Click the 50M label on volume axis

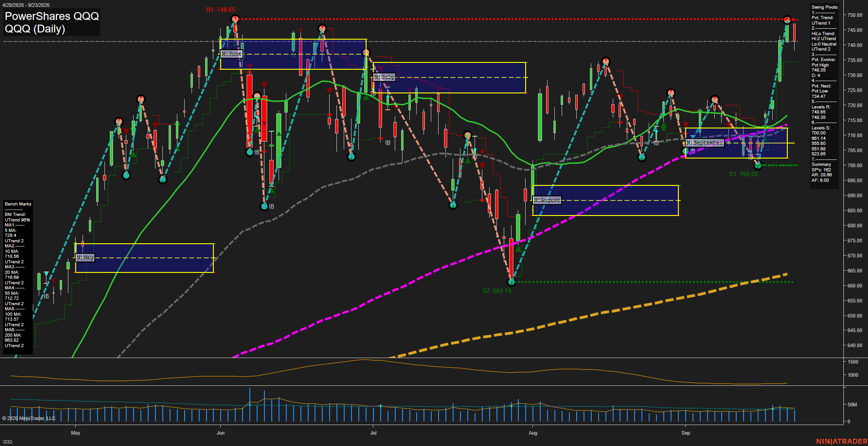coord(852,405)
